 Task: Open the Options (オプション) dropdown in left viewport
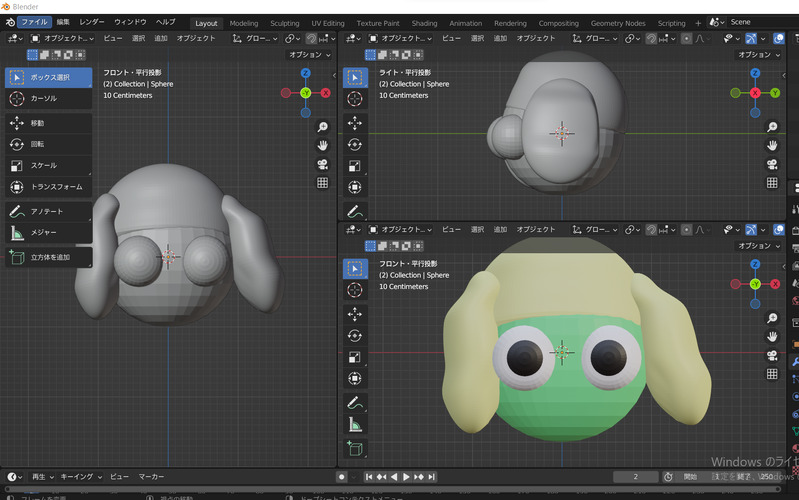click(x=308, y=55)
